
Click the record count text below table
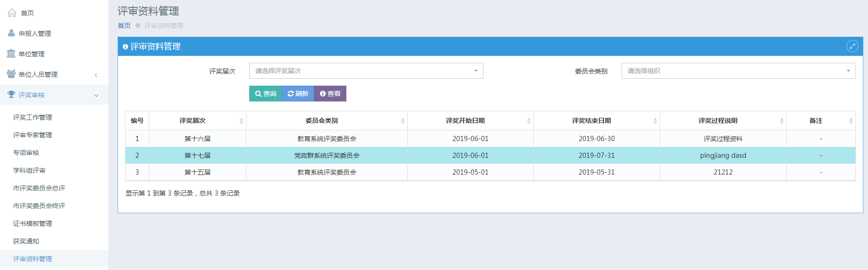coord(183,193)
